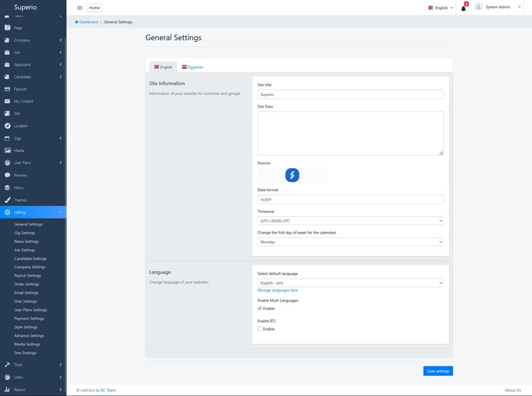Click the hamburger menu toggle icon

[80, 8]
